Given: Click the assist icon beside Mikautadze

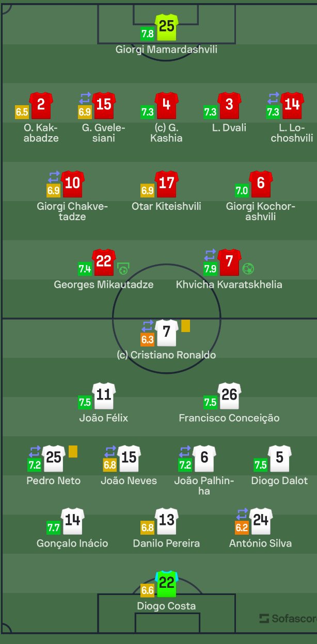Looking at the screenshot, I should coord(123,269).
